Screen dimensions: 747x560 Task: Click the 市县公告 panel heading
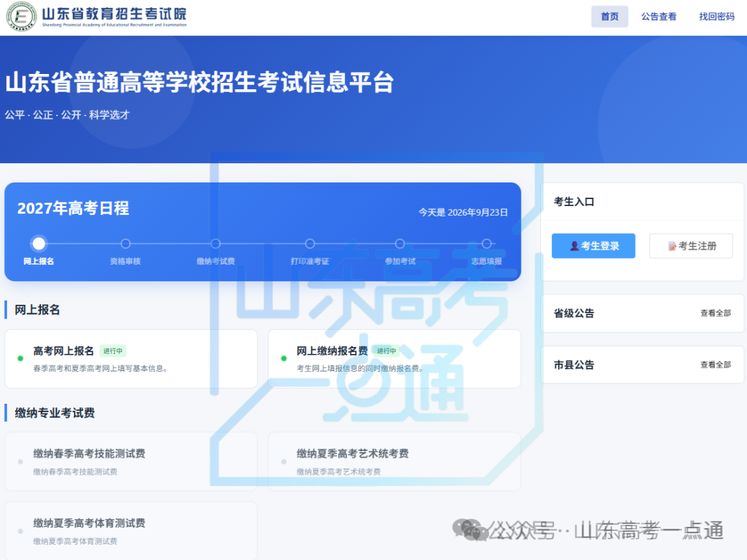pos(573,365)
